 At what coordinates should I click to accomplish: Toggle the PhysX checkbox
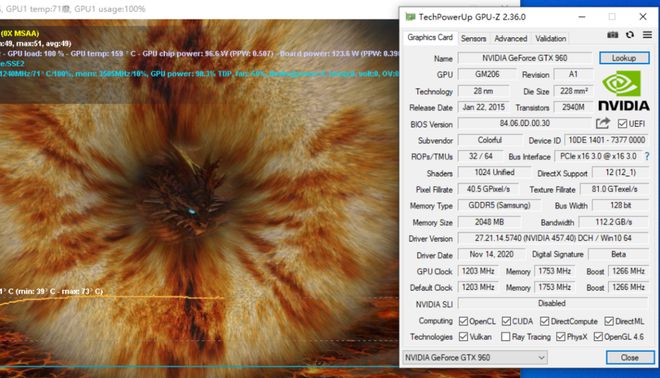coord(561,337)
